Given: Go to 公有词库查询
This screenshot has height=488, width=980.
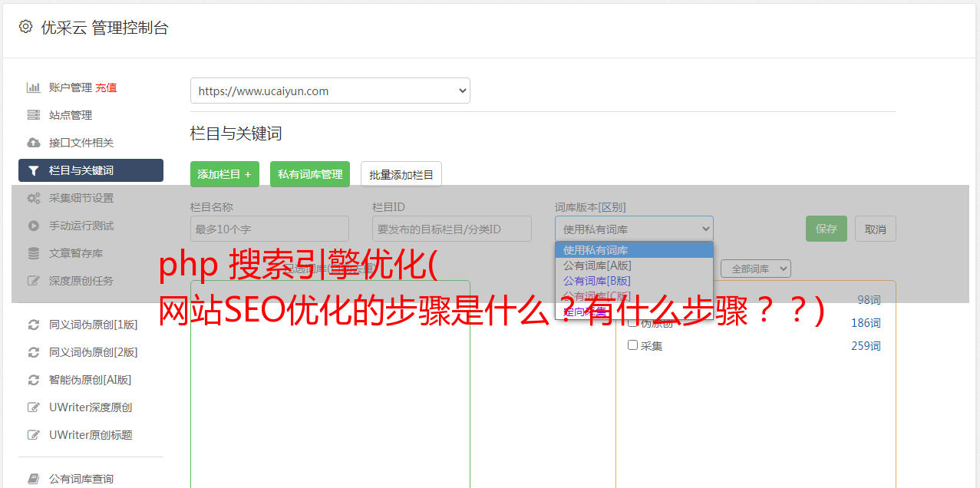Looking at the screenshot, I should pyautogui.click(x=91, y=479).
